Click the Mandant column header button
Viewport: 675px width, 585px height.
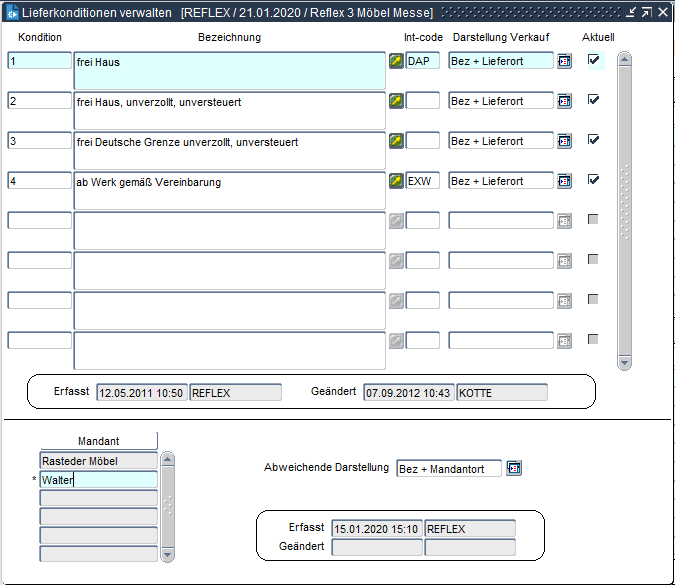[x=98, y=440]
